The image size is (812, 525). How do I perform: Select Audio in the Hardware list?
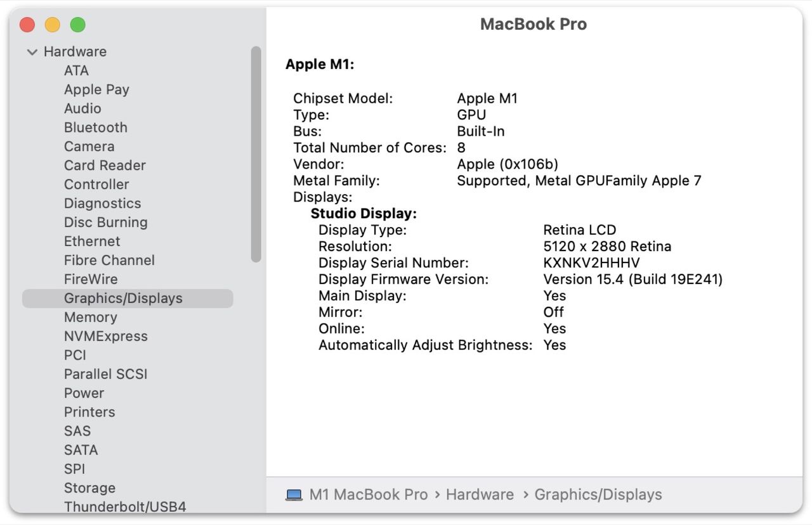pos(82,108)
